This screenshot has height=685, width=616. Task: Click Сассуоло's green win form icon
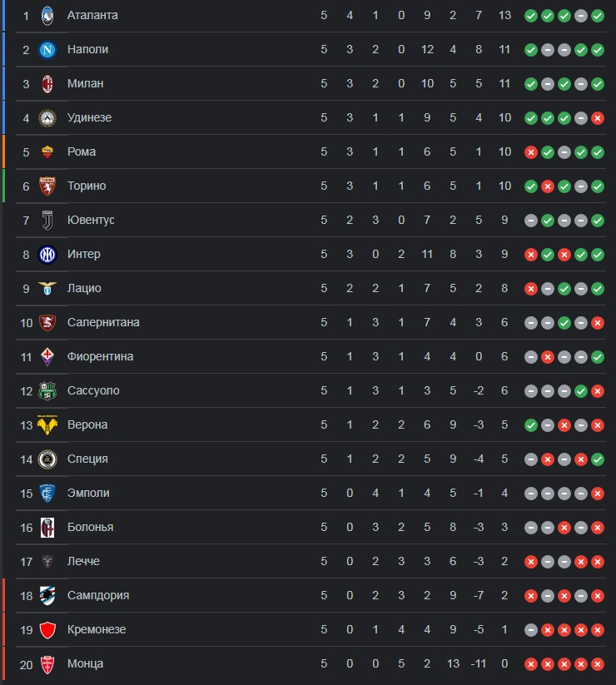point(580,391)
